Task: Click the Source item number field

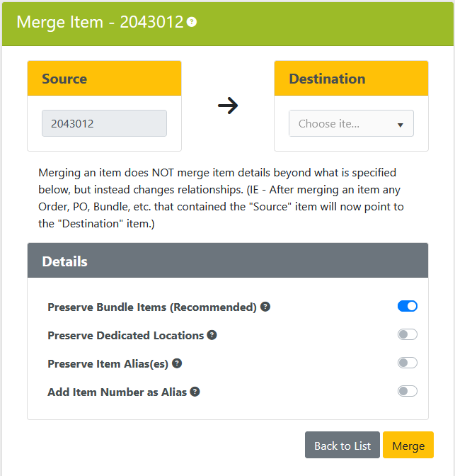Action: 104,123
